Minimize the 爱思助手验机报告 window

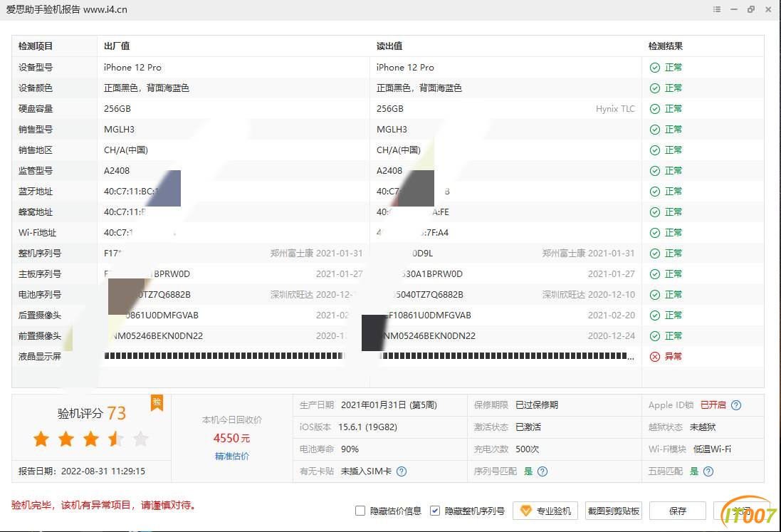[734, 9]
